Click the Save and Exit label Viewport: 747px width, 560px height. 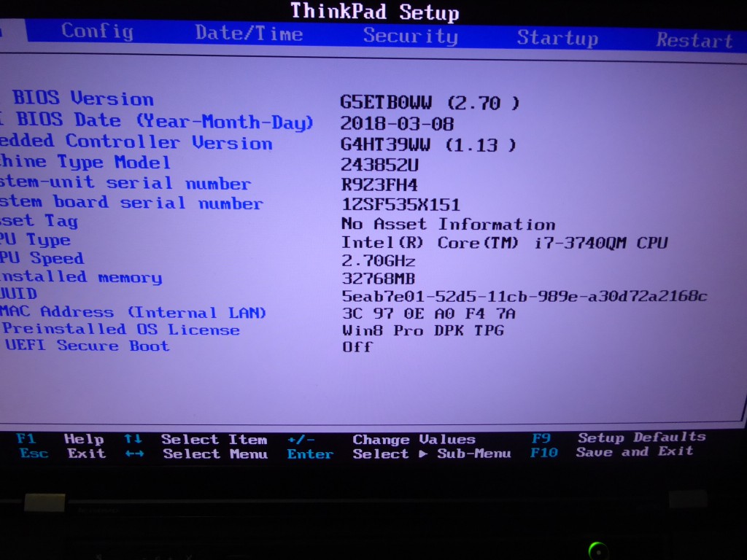pos(634,451)
